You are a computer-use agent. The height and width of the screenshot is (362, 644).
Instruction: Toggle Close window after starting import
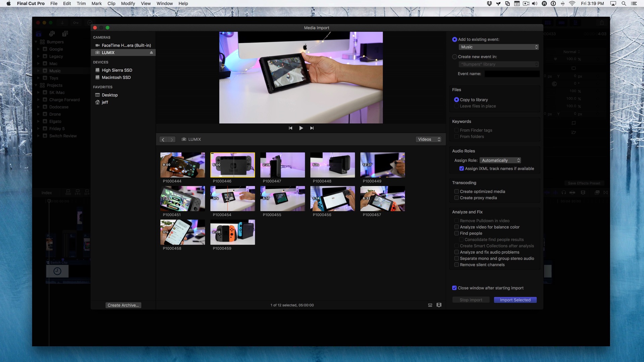(x=454, y=288)
